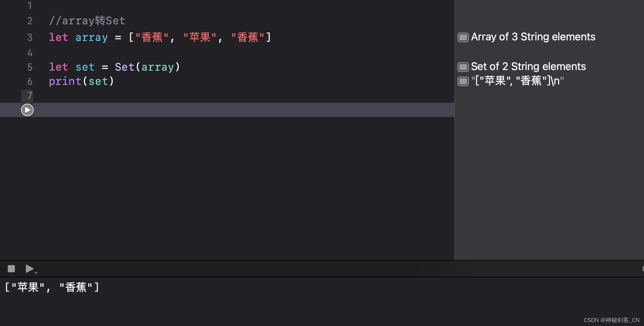644x326 pixels.
Task: Click the Execute Playground triangle in bottom bar
Action: (x=29, y=269)
